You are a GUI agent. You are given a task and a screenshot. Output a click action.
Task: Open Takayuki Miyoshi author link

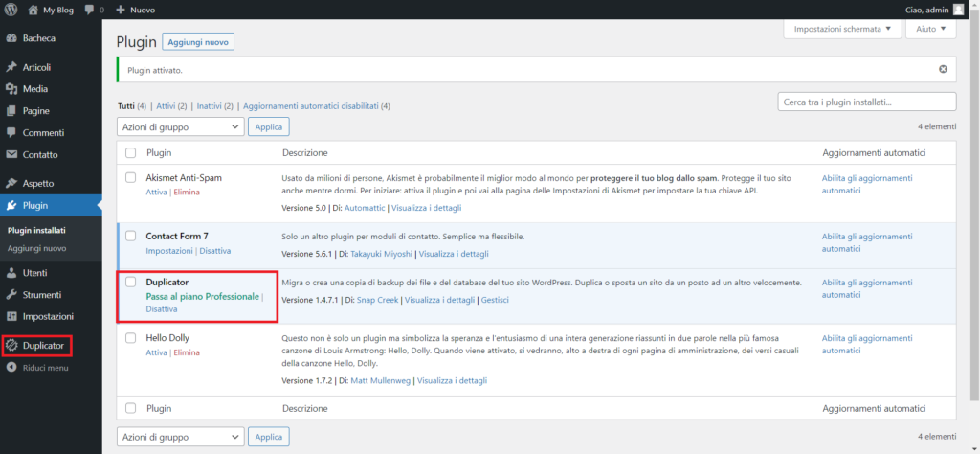[x=382, y=254]
